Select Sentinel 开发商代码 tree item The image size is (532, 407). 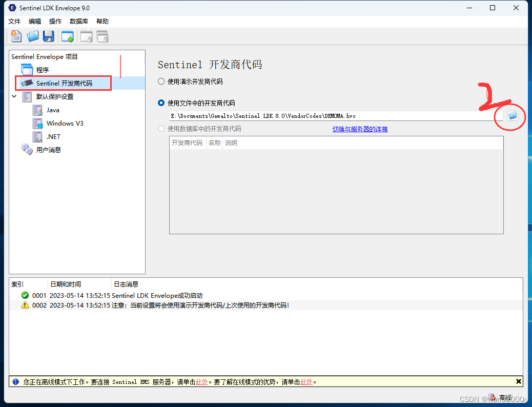click(64, 83)
